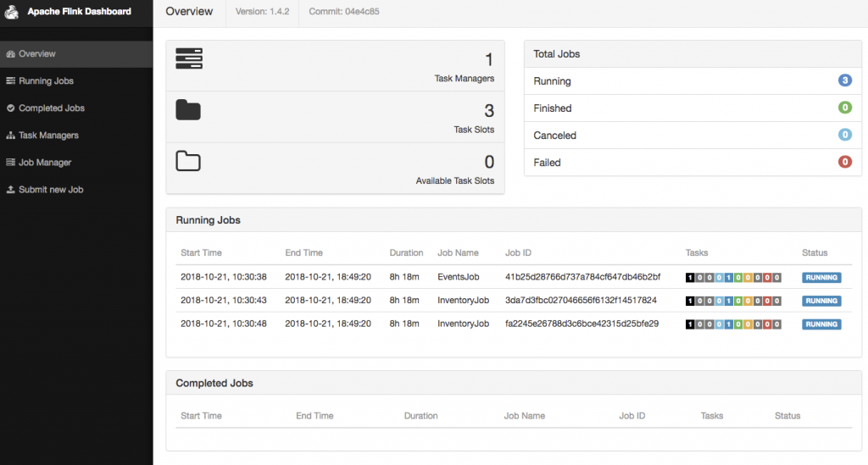Click the Overview dashboard icon in sidebar
Image resolution: width=868 pixels, height=465 pixels.
[x=10, y=54]
